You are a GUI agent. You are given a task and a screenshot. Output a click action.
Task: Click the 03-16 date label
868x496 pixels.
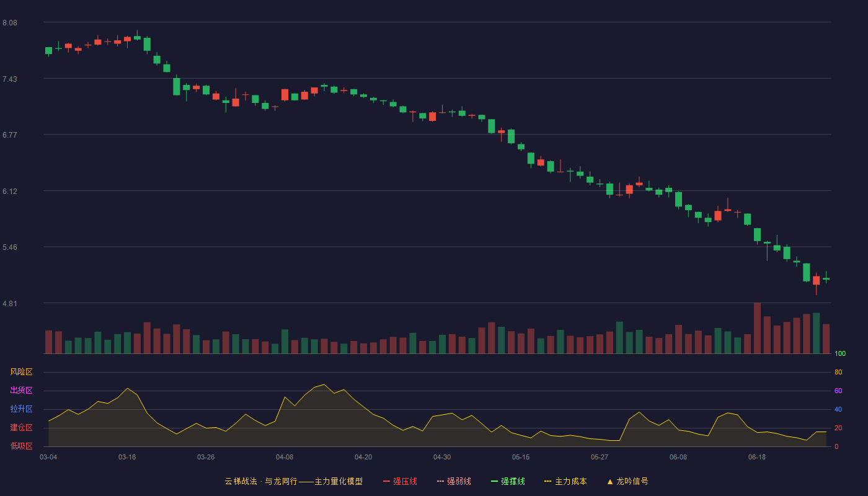pyautogui.click(x=127, y=457)
